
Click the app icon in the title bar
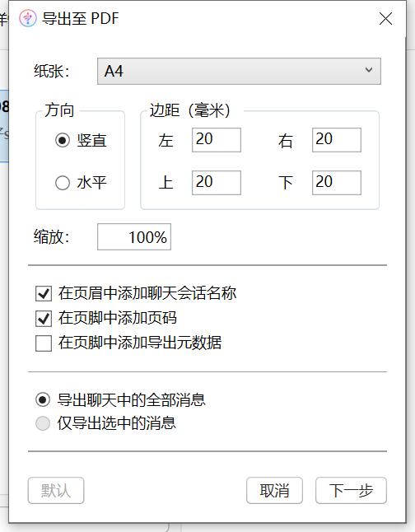coord(28,18)
